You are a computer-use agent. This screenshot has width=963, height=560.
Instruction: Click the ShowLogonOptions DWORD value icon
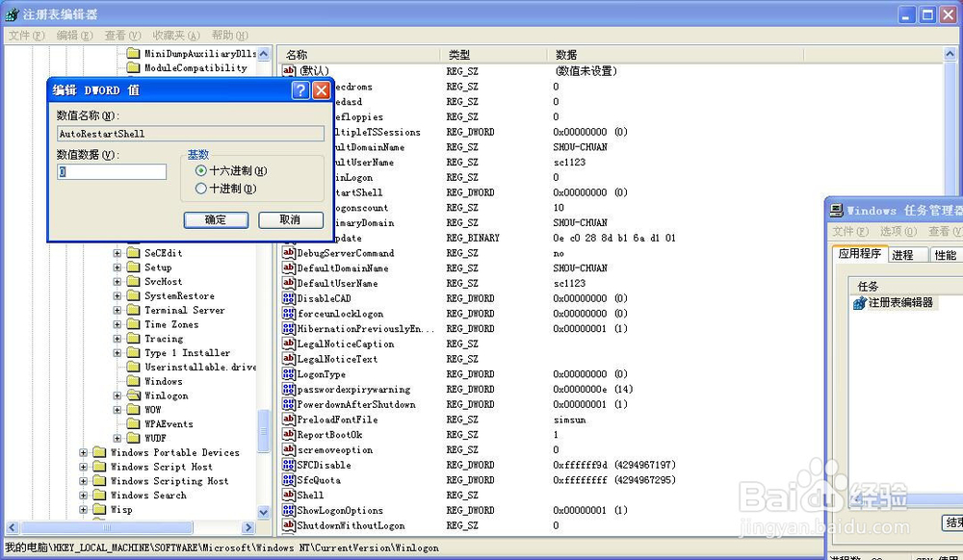(289, 510)
